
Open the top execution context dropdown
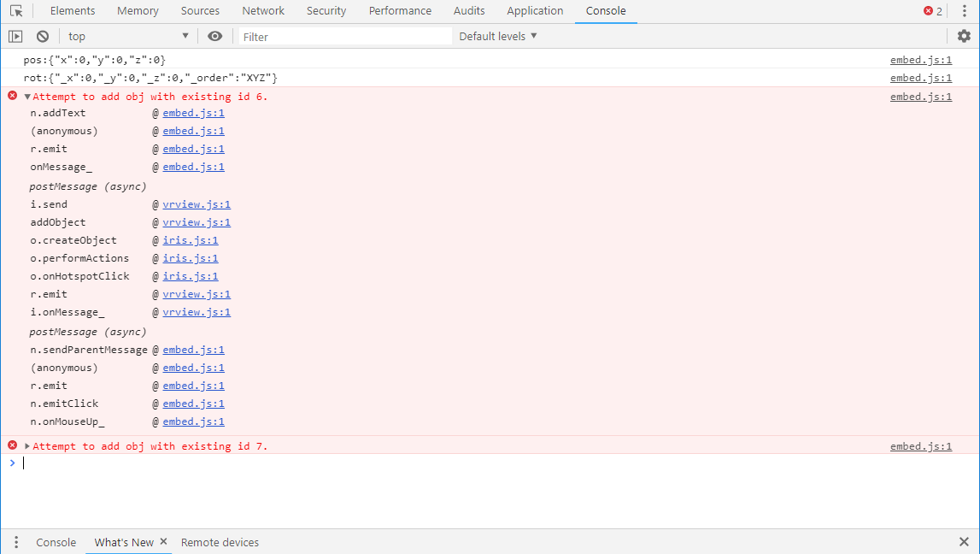click(x=128, y=36)
